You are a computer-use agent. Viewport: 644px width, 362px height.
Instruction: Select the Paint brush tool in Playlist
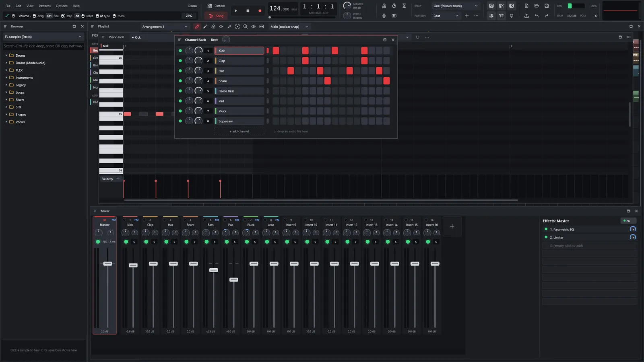tap(205, 27)
